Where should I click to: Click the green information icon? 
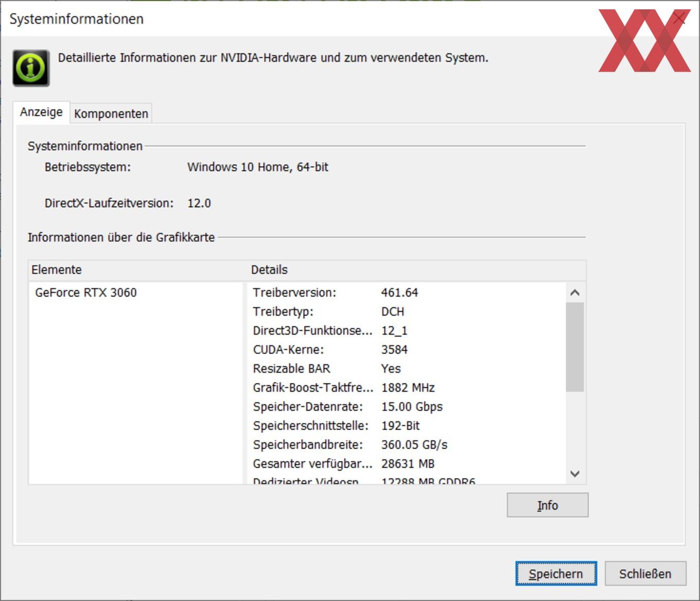31,68
